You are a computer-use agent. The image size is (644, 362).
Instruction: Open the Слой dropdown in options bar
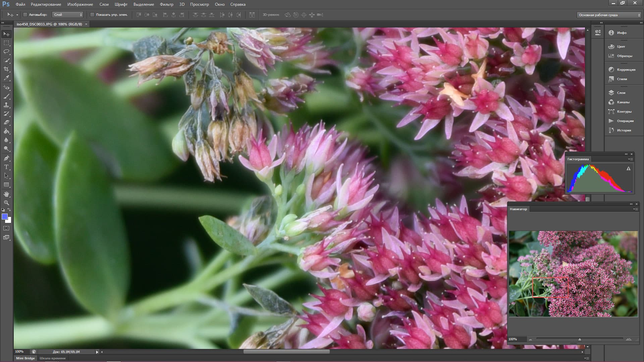point(68,15)
